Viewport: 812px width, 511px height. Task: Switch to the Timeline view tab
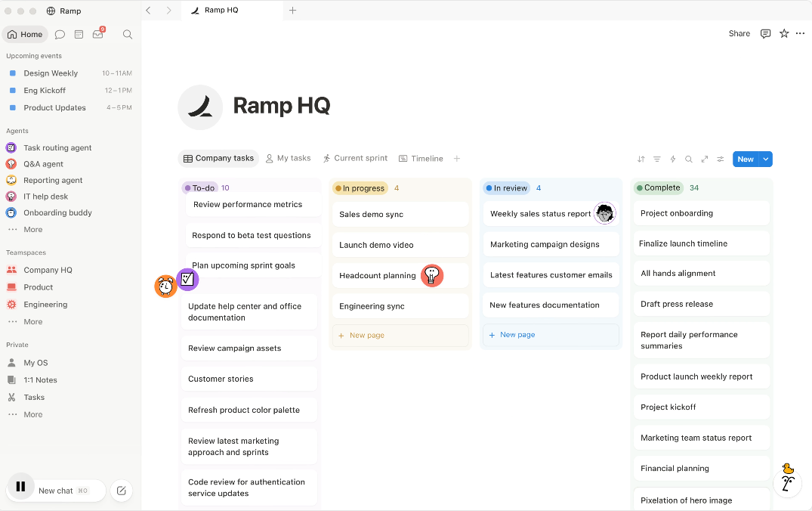pos(421,159)
